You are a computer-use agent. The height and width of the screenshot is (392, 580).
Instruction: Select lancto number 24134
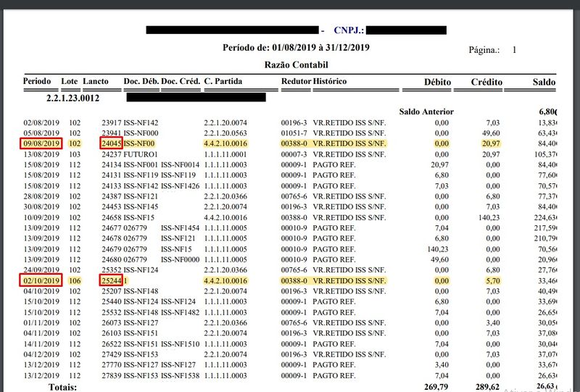click(x=112, y=164)
